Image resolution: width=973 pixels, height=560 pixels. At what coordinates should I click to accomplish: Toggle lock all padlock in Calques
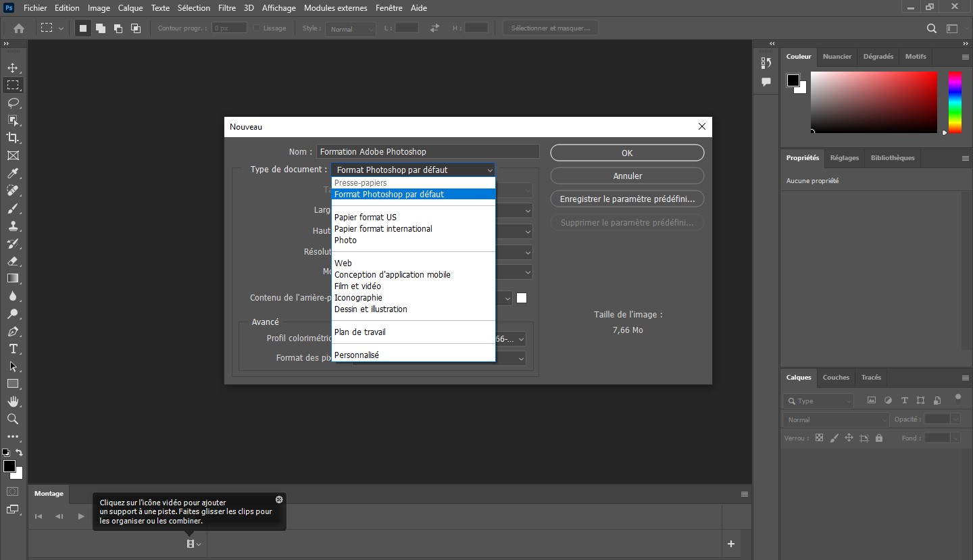[x=879, y=438]
